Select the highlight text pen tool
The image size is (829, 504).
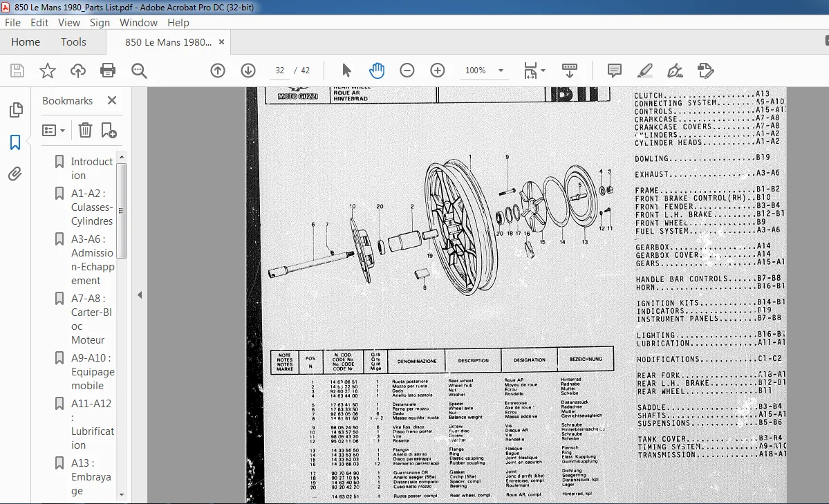(x=644, y=71)
